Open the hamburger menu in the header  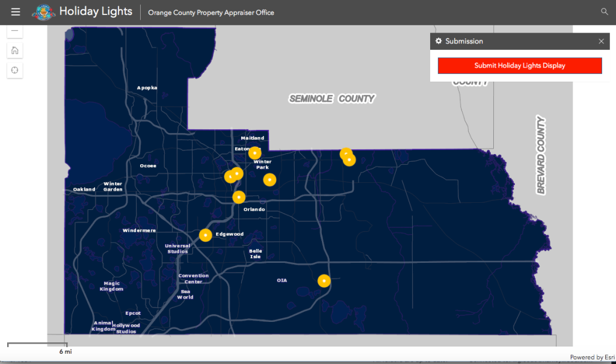click(16, 12)
